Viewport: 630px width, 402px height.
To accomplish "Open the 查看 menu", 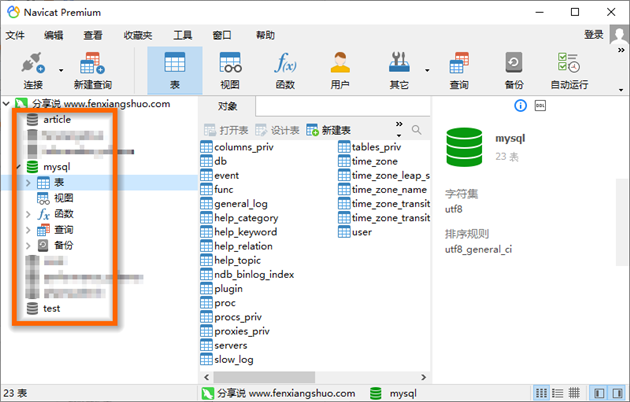I will pyautogui.click(x=93, y=35).
